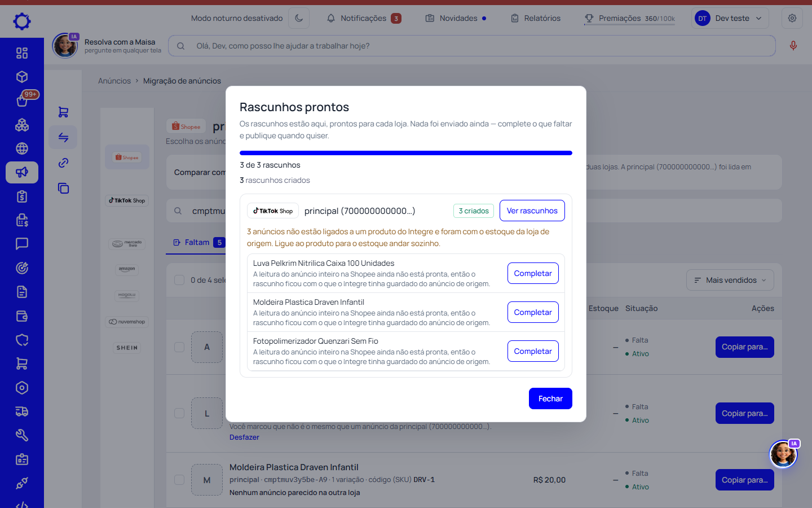Open Novidades section
This screenshot has height=508, width=812.
(456, 18)
